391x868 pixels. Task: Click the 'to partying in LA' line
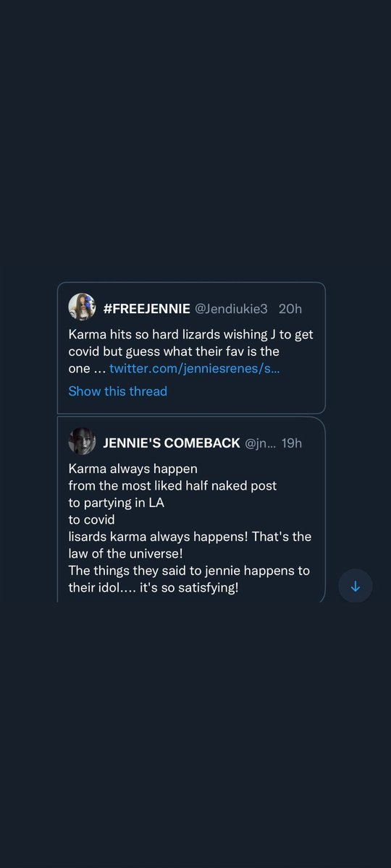(x=117, y=503)
